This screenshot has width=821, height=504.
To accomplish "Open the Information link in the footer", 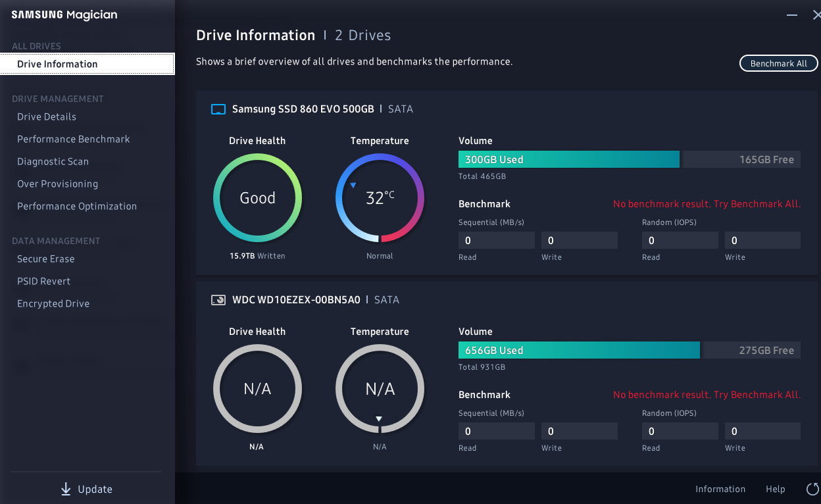I will (720, 489).
